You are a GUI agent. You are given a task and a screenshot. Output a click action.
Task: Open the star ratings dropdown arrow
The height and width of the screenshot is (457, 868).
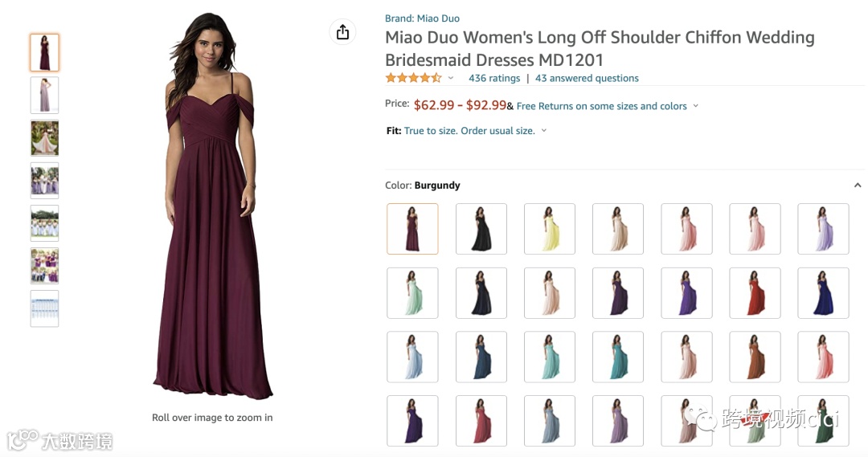451,78
